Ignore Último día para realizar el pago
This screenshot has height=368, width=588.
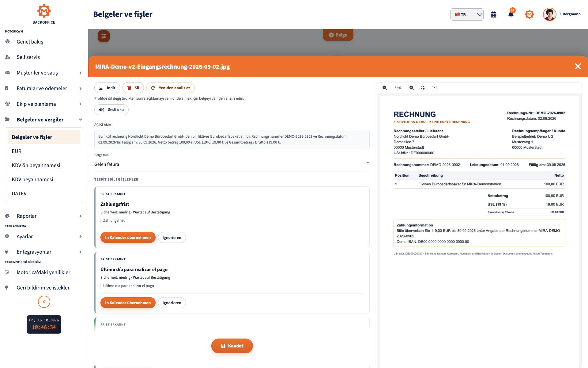tap(172, 303)
